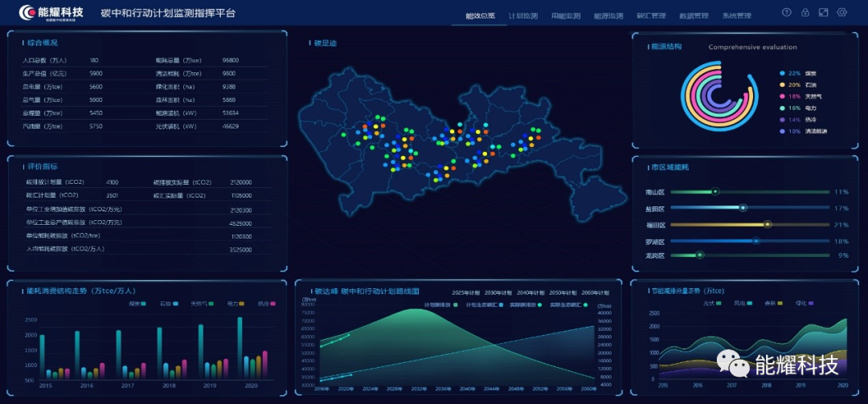The height and width of the screenshot is (404, 868).
Task: Switch to the 计划监测 tab
Action: click(523, 16)
